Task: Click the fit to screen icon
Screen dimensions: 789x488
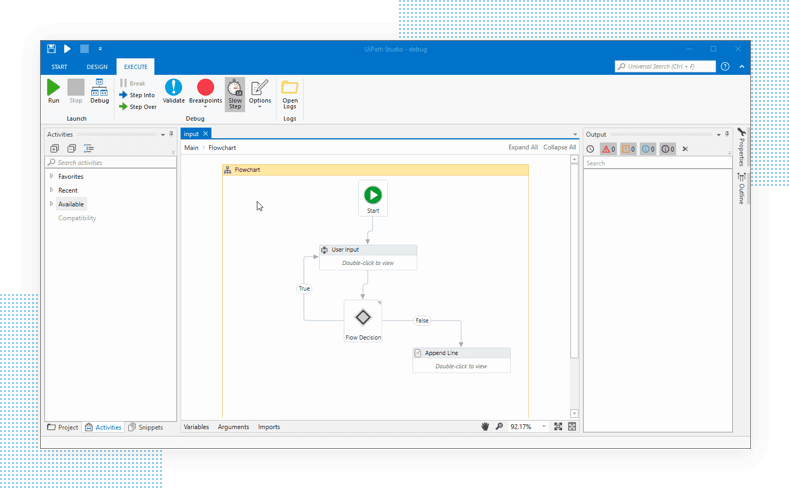Action: (558, 427)
